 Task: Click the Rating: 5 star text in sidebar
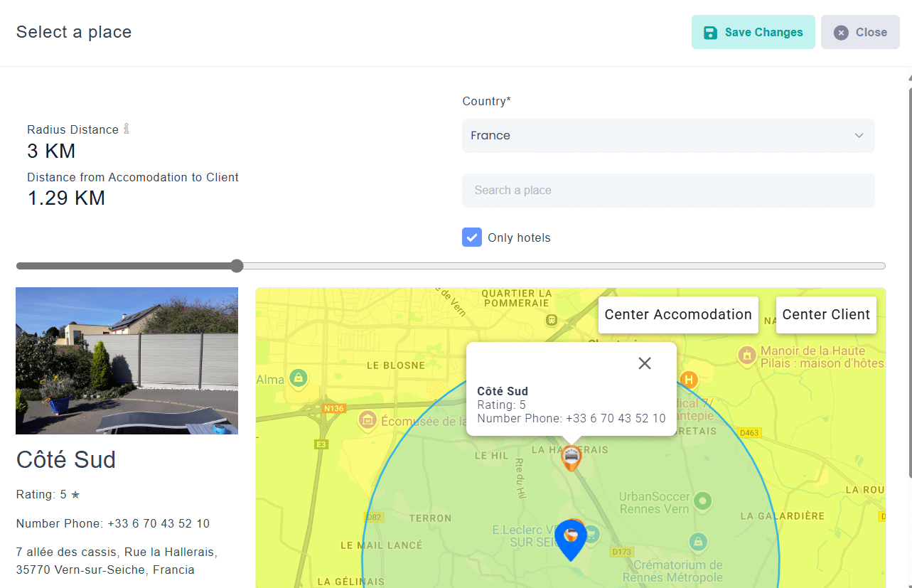point(48,494)
